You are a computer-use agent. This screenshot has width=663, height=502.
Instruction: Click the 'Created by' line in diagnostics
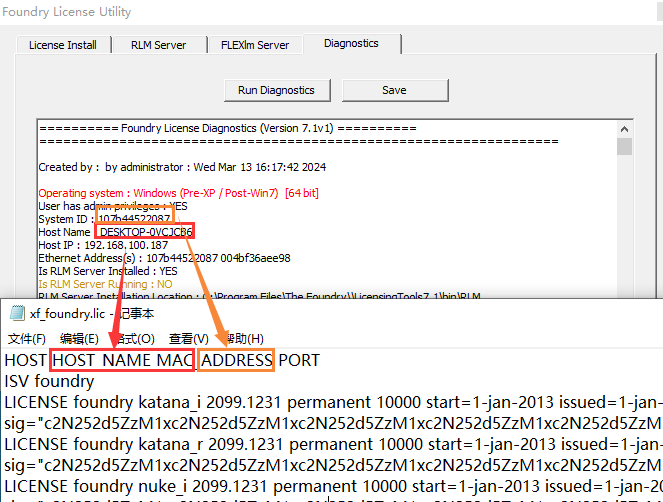[x=182, y=167]
